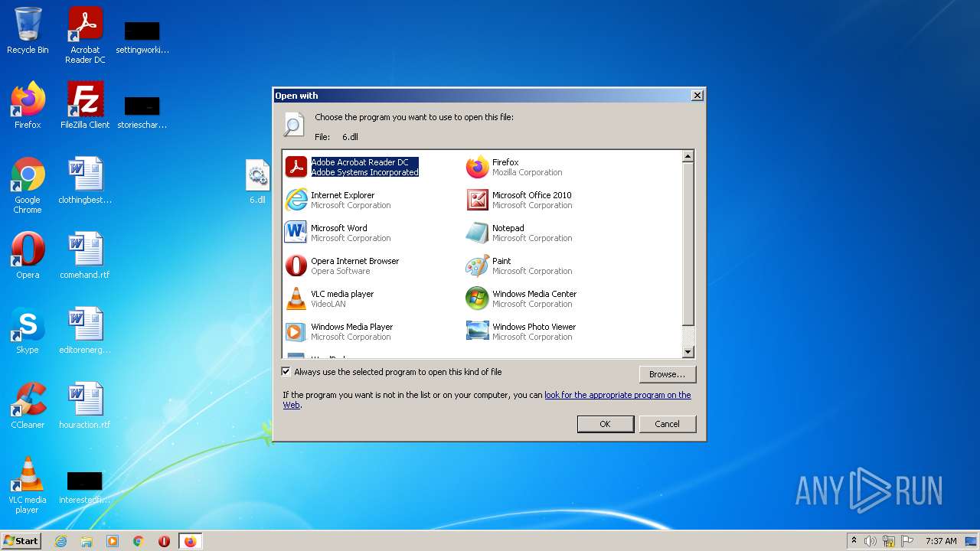Image resolution: width=980 pixels, height=551 pixels.
Task: Pick Microsoft Office 2010 in the list
Action: (x=519, y=200)
